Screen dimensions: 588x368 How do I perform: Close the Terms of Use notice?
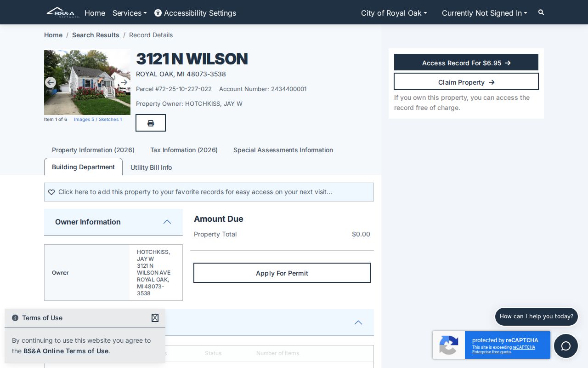(155, 318)
